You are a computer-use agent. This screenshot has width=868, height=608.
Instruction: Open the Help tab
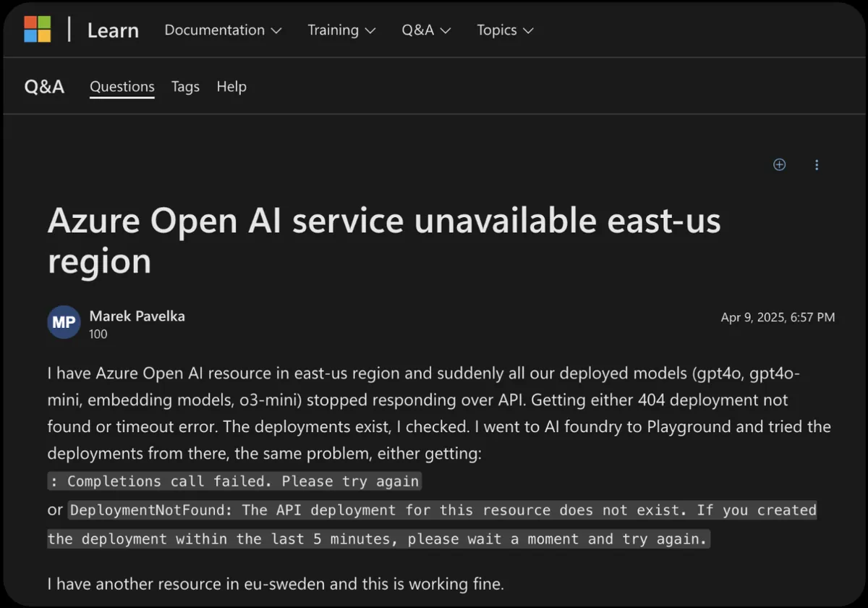point(231,87)
